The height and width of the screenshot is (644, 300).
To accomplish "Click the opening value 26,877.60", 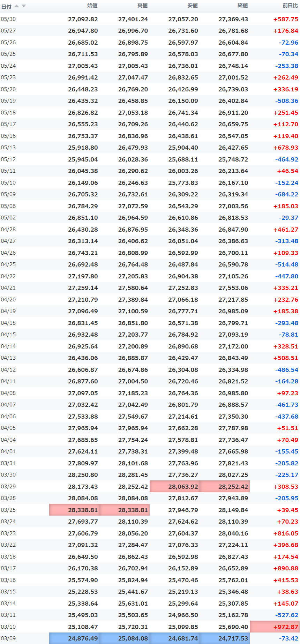I will 83,381.
